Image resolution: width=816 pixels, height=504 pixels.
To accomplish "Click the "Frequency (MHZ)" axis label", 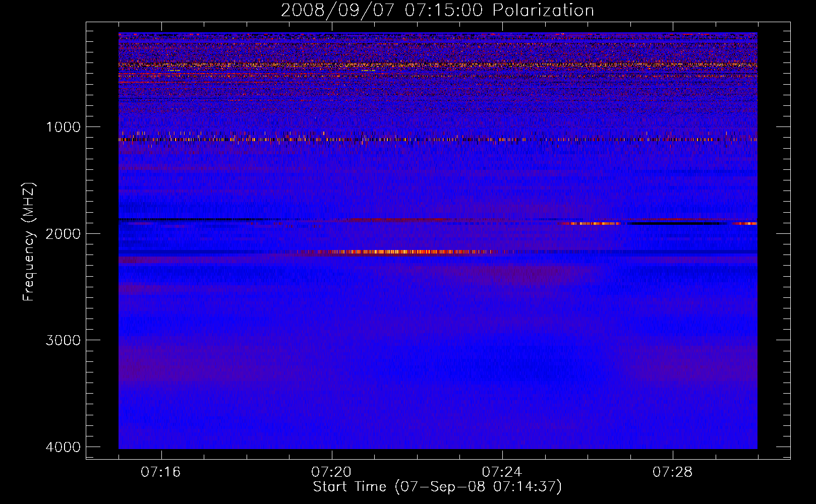I will click(29, 241).
